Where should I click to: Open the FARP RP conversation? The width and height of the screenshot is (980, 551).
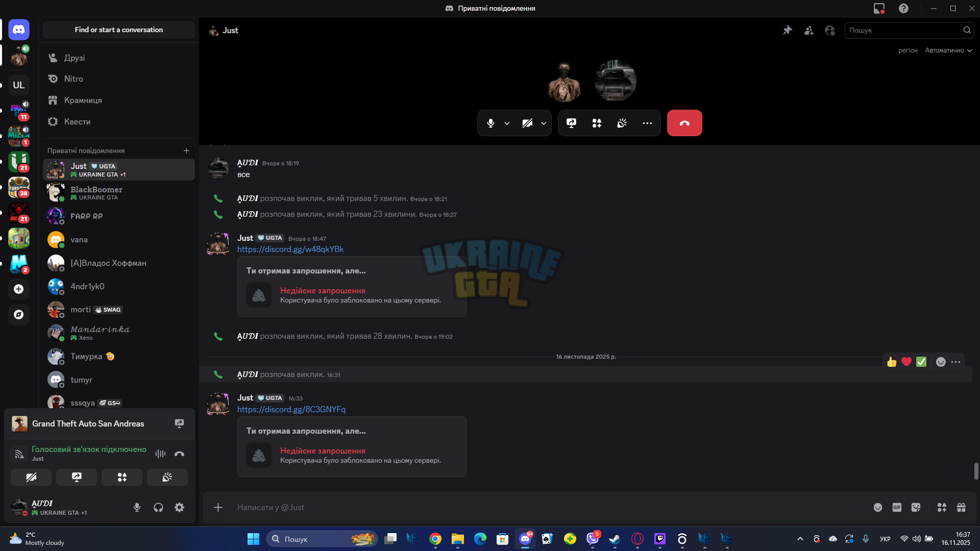[119, 216]
